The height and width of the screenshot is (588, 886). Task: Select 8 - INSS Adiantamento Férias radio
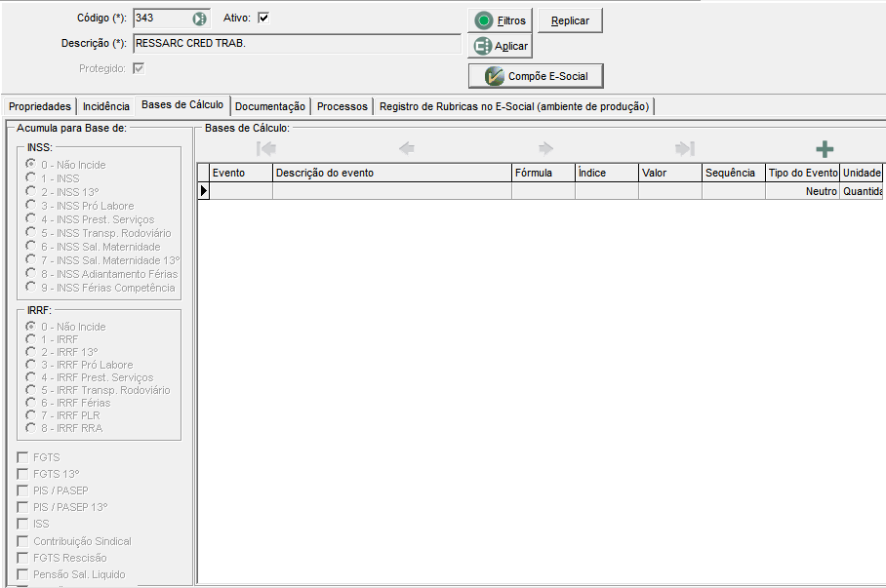point(30,273)
